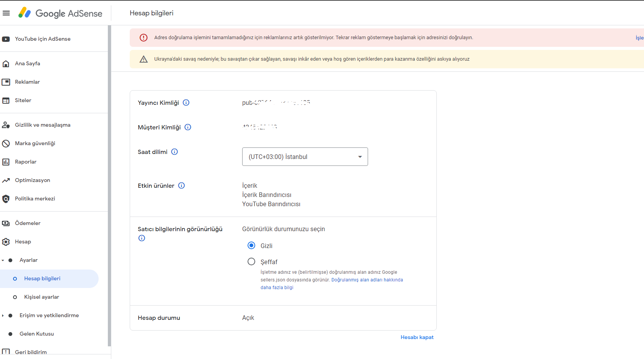Select the Gizli radio option

pos(251,245)
